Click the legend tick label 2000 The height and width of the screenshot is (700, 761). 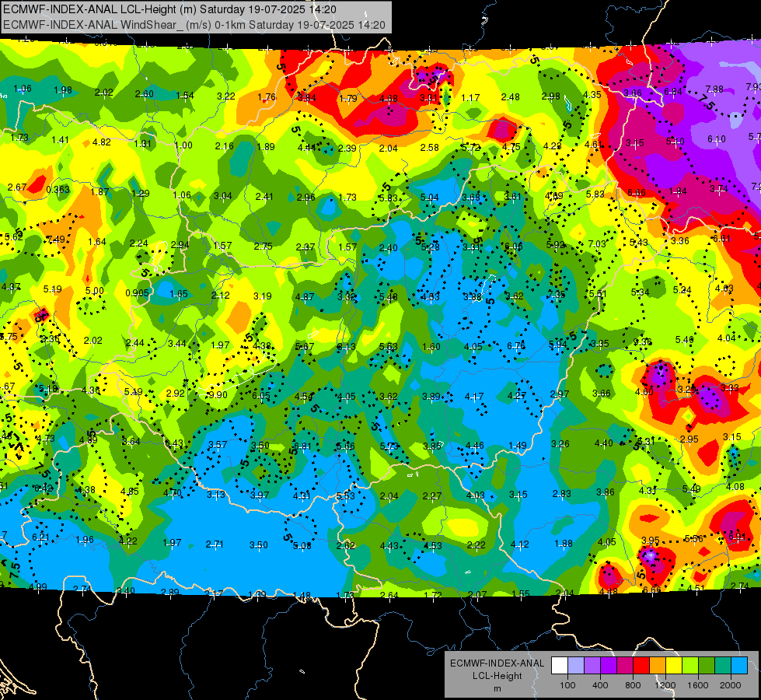click(x=731, y=685)
